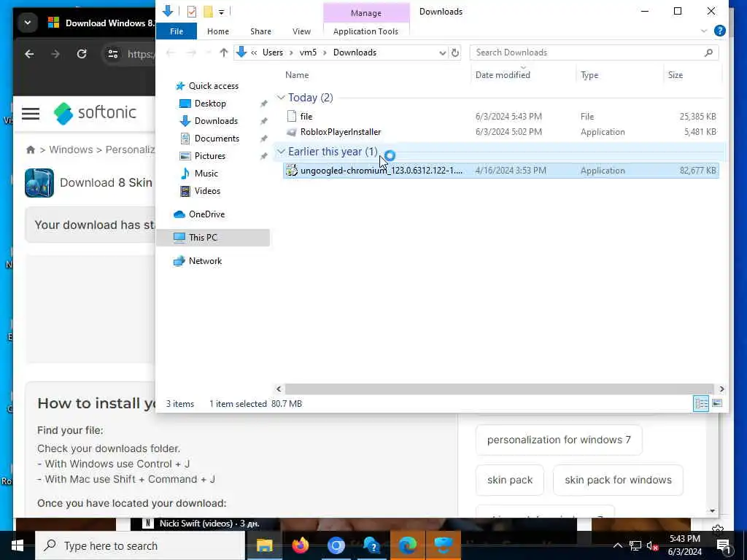Click the Softonic logo
This screenshot has height=560, width=747.
point(95,113)
